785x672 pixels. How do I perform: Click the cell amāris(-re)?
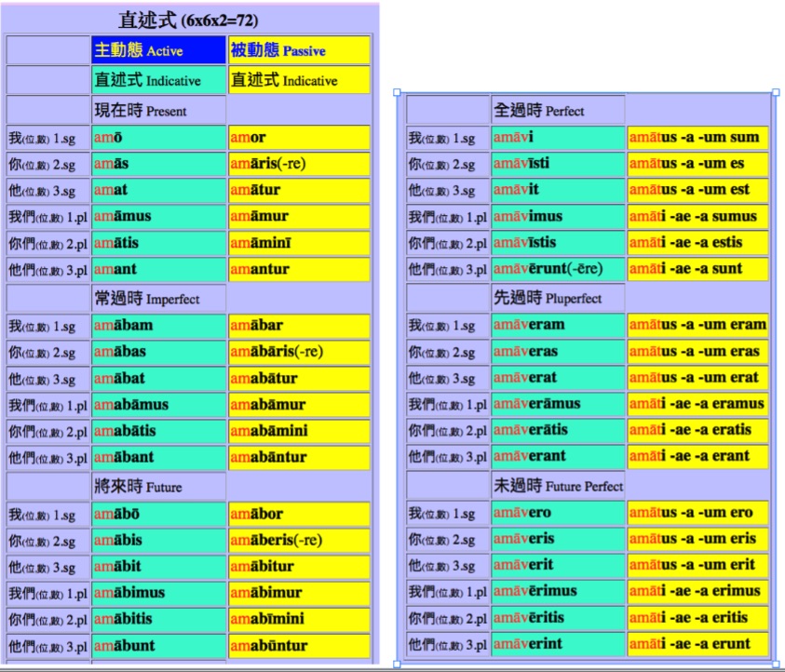[x=299, y=164]
